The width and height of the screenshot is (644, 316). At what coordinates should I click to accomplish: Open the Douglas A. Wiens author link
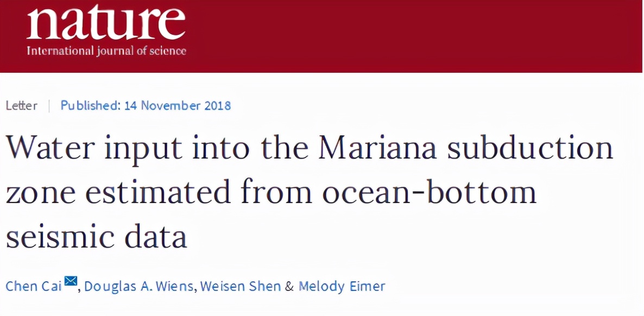point(139,286)
